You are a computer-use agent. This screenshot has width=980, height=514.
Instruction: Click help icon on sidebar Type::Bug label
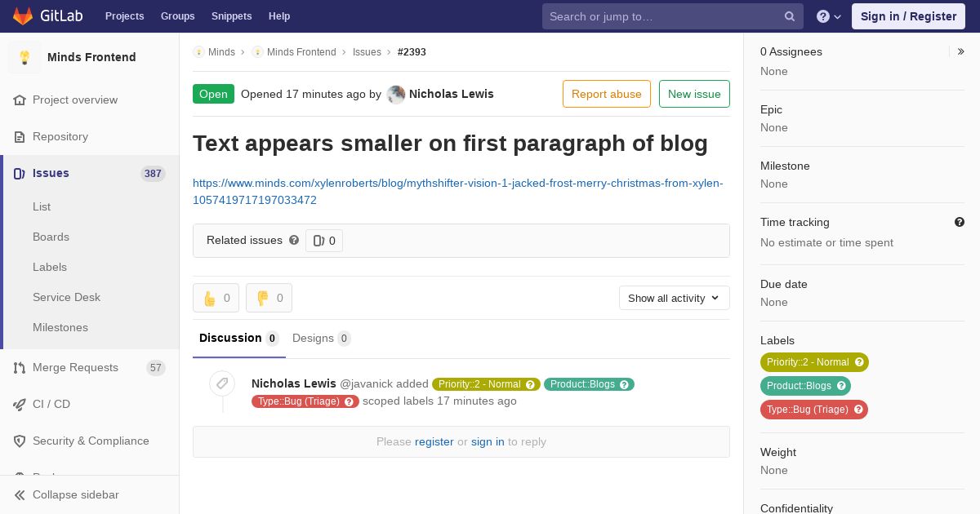(858, 410)
